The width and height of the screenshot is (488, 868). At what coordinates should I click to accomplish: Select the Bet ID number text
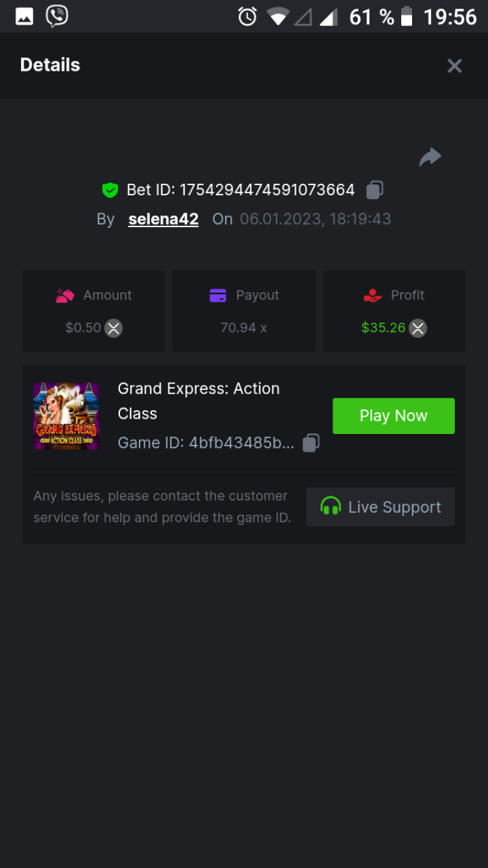point(267,190)
